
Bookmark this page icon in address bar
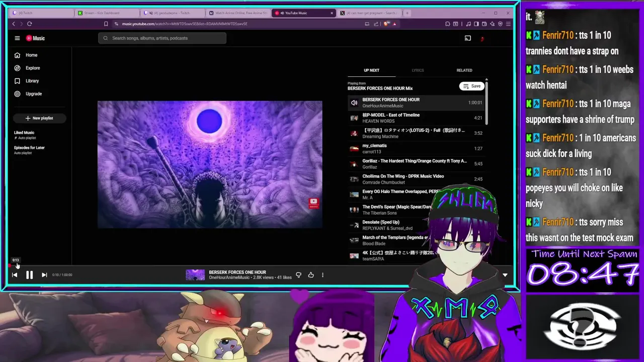(106, 24)
